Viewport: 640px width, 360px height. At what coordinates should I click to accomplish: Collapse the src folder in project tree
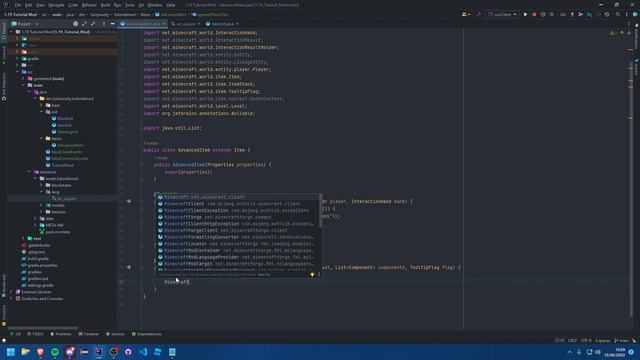click(x=17, y=72)
